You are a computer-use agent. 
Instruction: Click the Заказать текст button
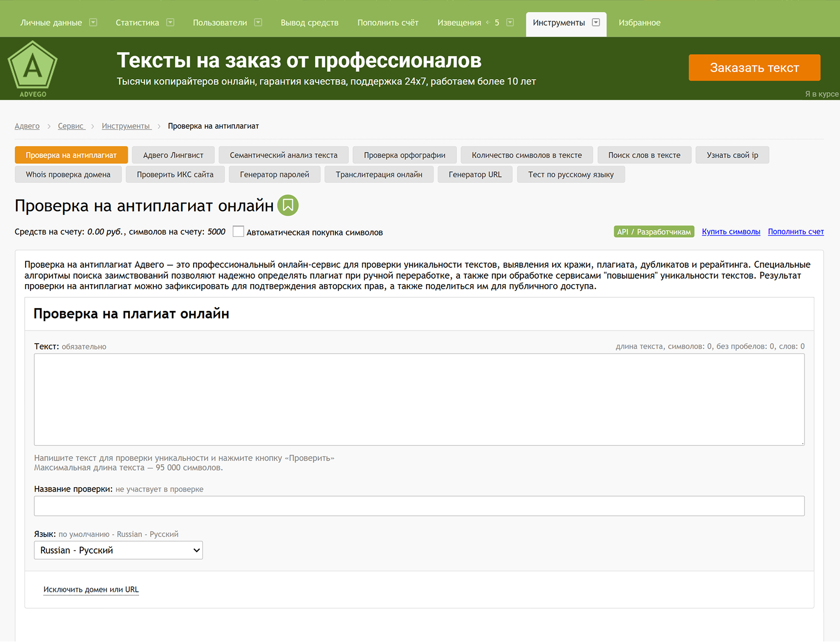pos(754,68)
